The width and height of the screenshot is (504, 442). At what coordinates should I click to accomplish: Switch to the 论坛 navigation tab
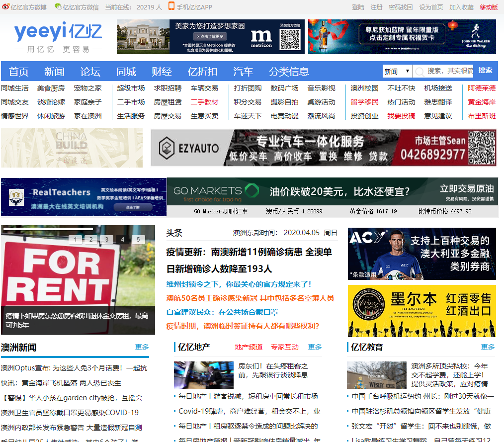(x=90, y=71)
